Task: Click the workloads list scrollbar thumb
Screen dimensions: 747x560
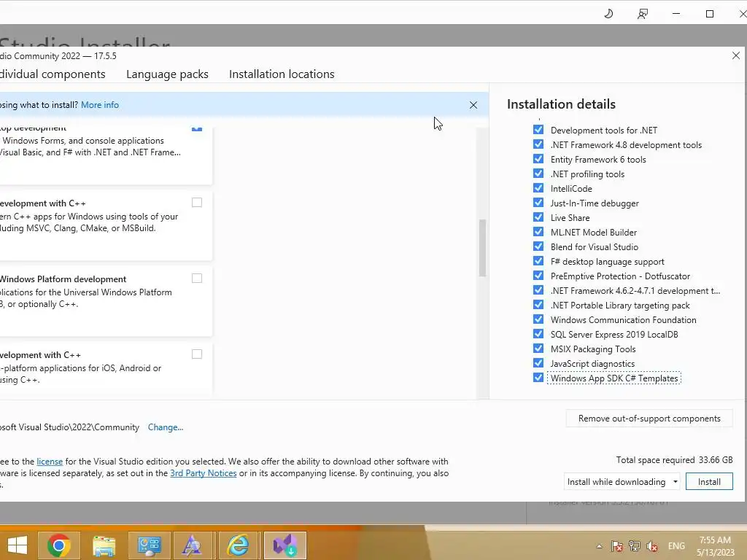Action: click(482, 248)
